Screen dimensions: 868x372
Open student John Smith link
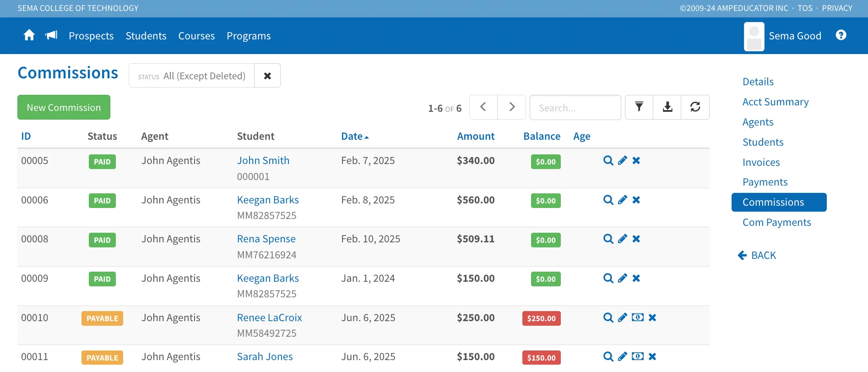pyautogui.click(x=263, y=161)
